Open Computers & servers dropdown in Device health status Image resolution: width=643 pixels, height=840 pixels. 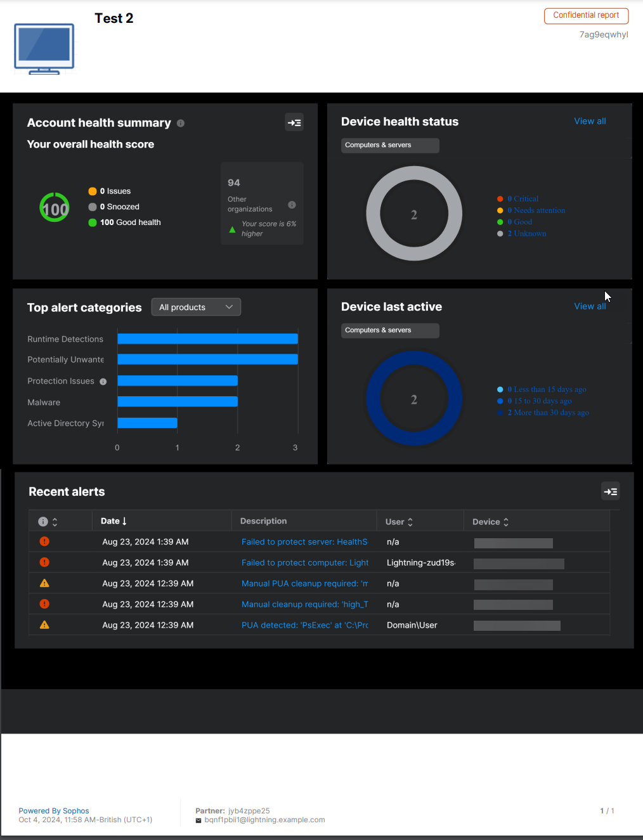pos(390,145)
